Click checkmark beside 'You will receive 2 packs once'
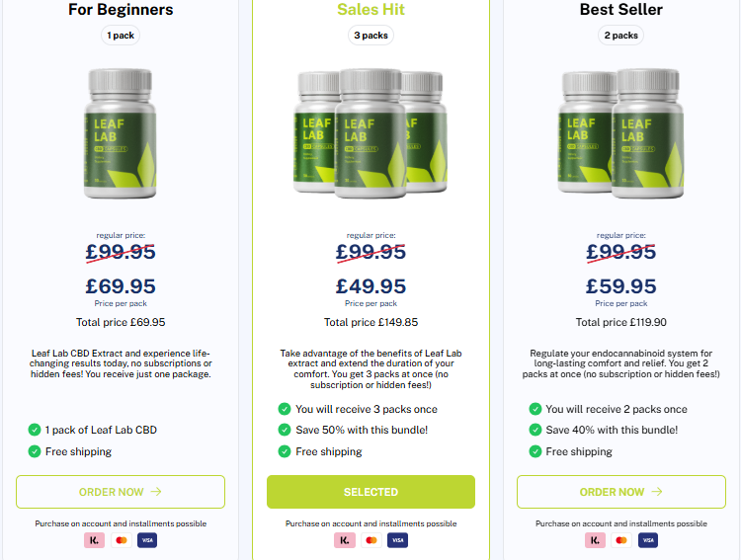This screenshot has width=741, height=560. pos(535,409)
